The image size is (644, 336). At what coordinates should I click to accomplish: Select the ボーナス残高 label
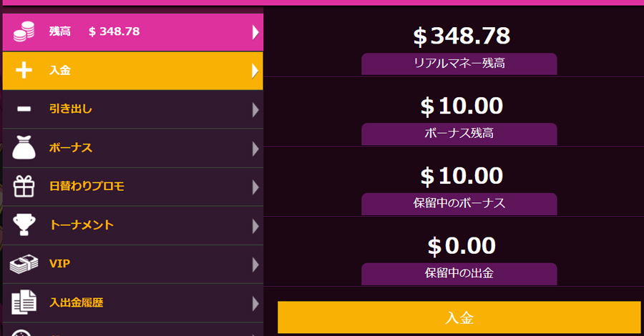pos(459,134)
